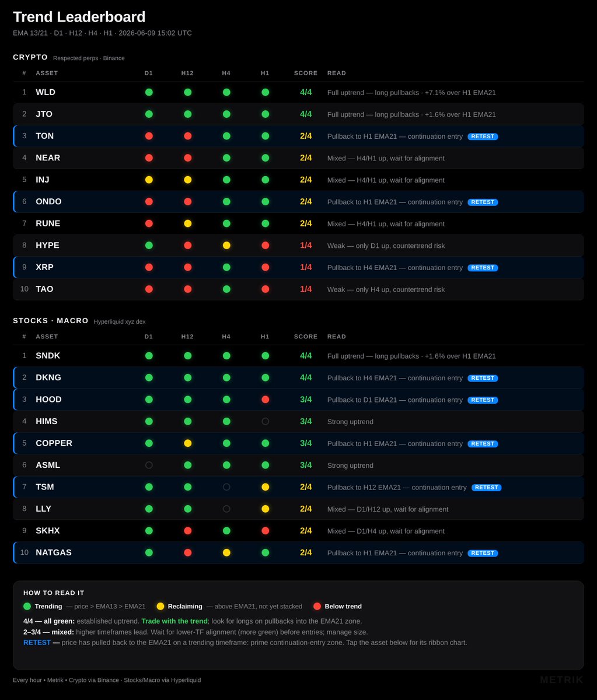Viewport: 597px width, 700px height.
Task: Click LLY's yellow H1 reclaiming dot
Action: pos(265,509)
